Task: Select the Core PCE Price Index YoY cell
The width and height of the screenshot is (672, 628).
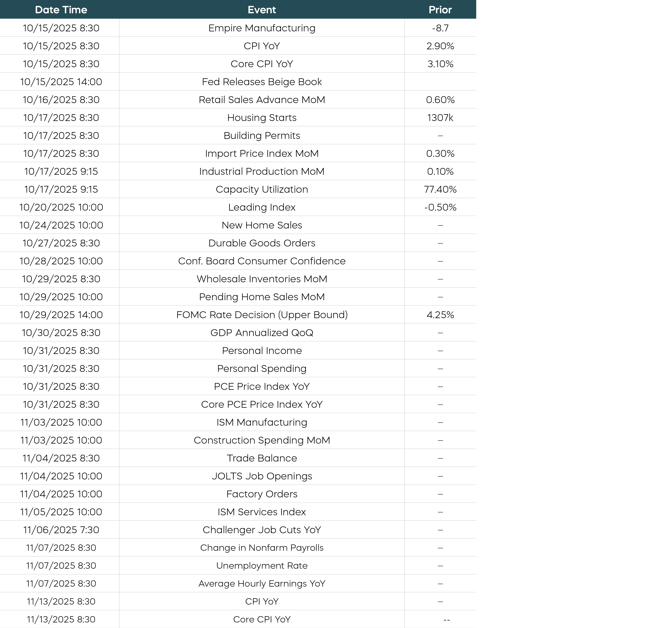Action: point(262,404)
